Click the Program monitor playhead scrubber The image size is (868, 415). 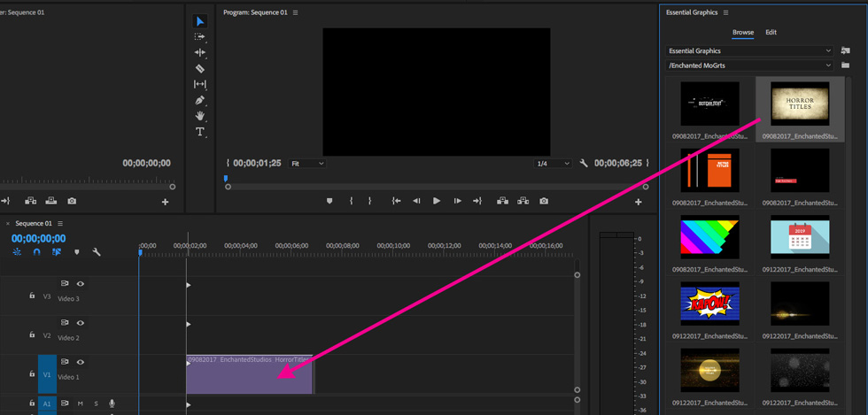225,179
